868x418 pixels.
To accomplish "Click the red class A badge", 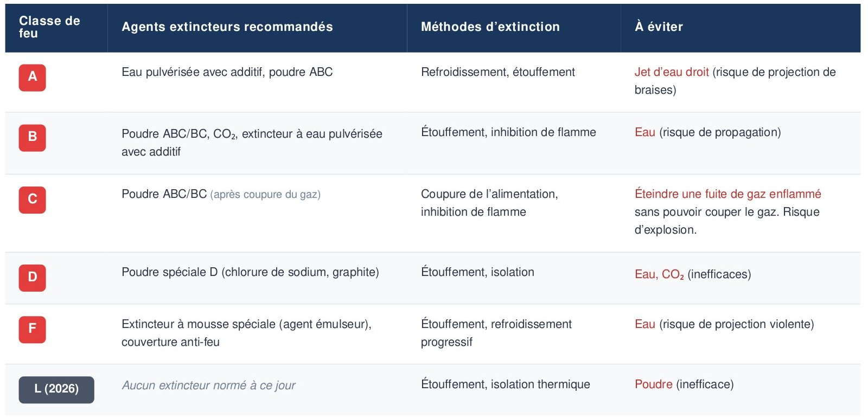I will (x=32, y=78).
